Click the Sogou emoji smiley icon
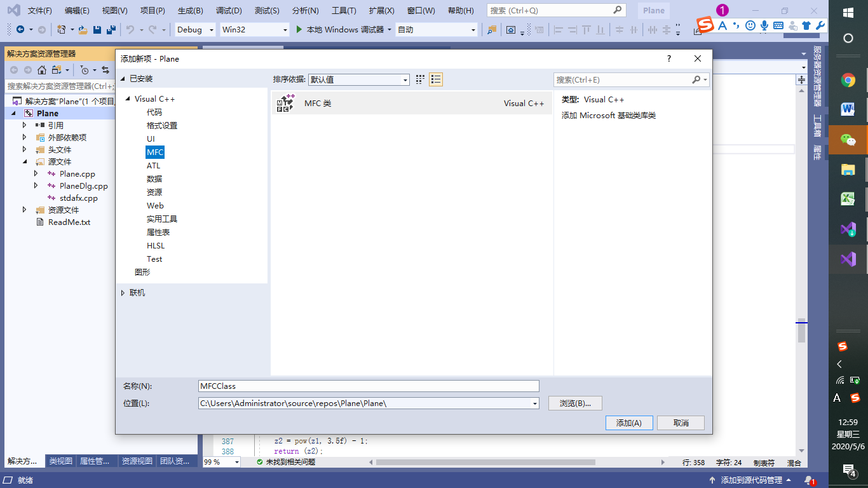Viewport: 868px width, 488px height. [750, 25]
